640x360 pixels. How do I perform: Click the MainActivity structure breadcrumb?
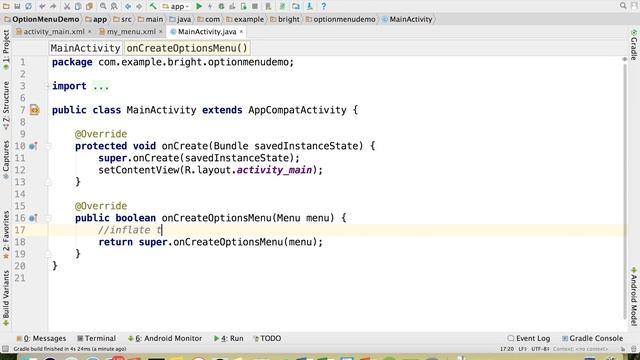(x=85, y=48)
